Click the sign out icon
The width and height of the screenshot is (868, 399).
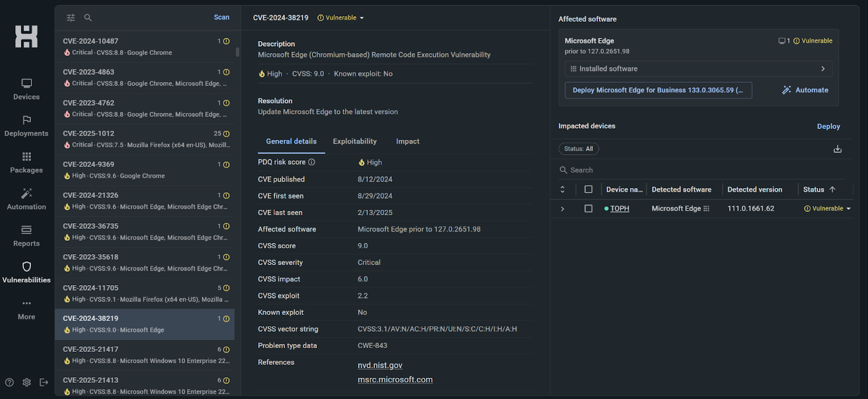[44, 382]
